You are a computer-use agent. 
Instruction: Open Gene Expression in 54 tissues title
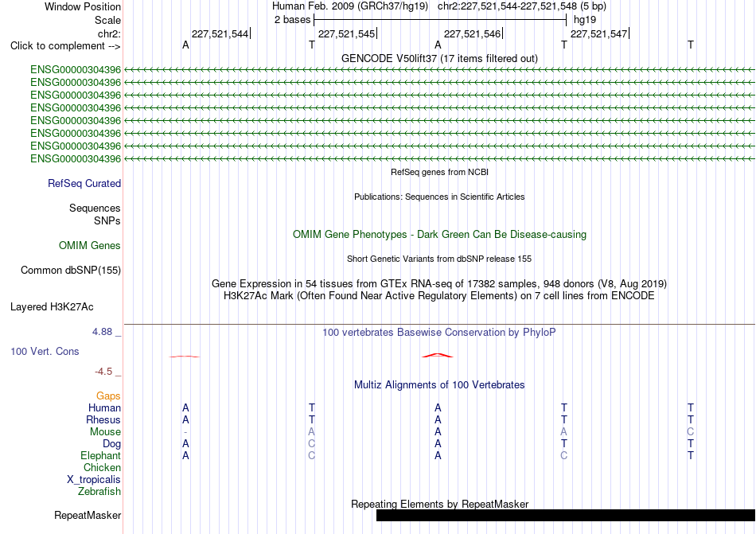[439, 283]
